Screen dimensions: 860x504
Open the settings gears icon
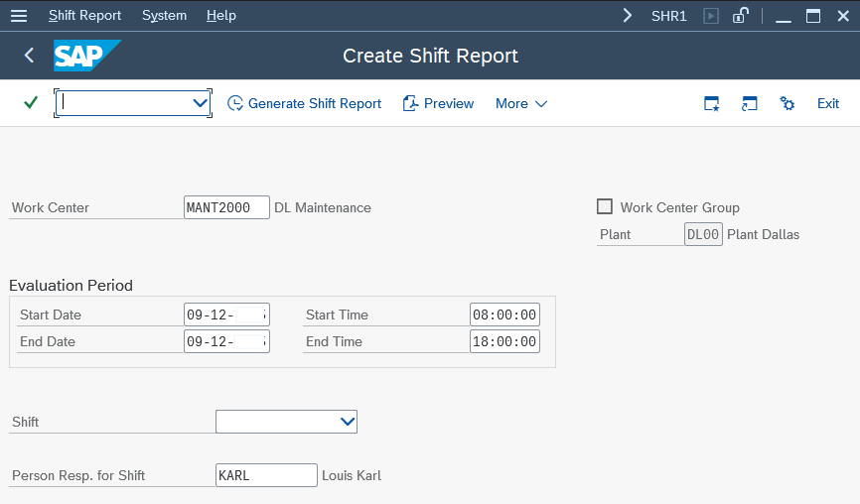(788, 103)
